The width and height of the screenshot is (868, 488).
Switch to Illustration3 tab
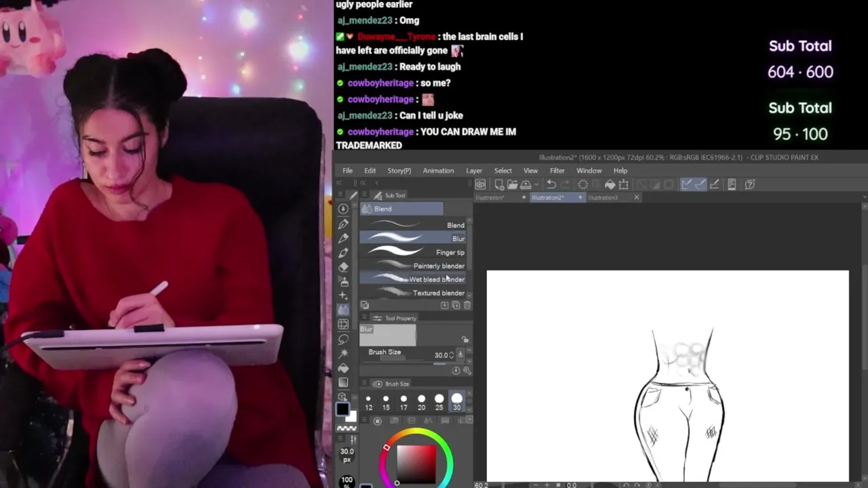tap(603, 198)
